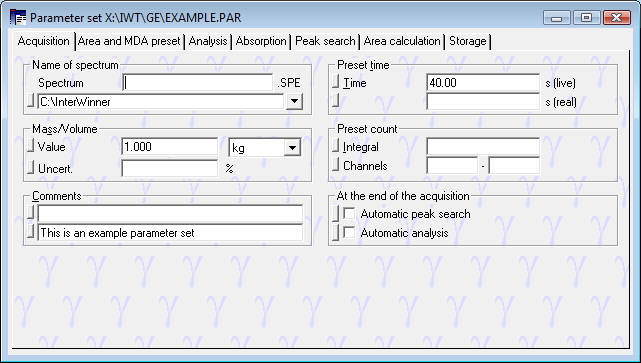
Task: Click the Spectrum name input field
Action: click(198, 83)
